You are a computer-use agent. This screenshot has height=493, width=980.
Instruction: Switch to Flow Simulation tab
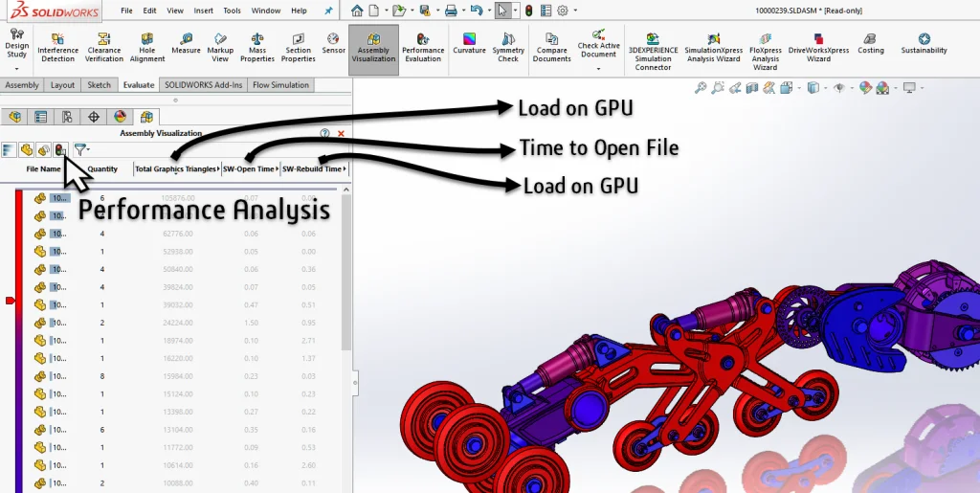[x=280, y=85]
